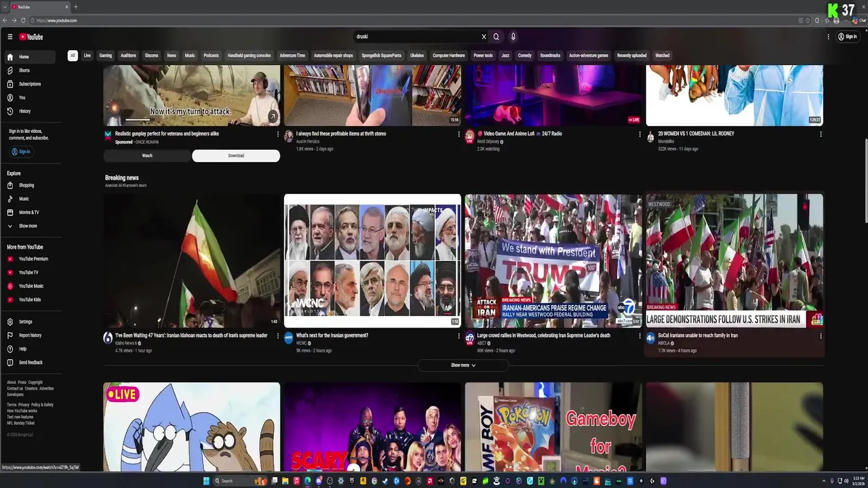
Task: Select the Podcasts filter chip
Action: pyautogui.click(x=212, y=56)
